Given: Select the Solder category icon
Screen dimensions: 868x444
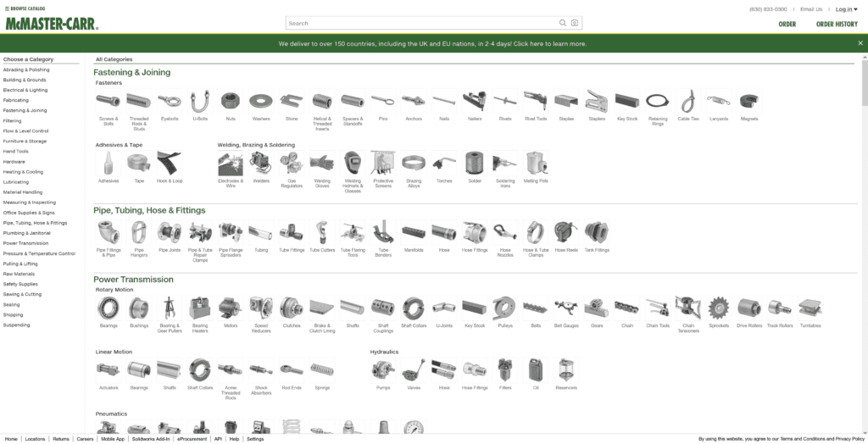Looking at the screenshot, I should coord(475,164).
